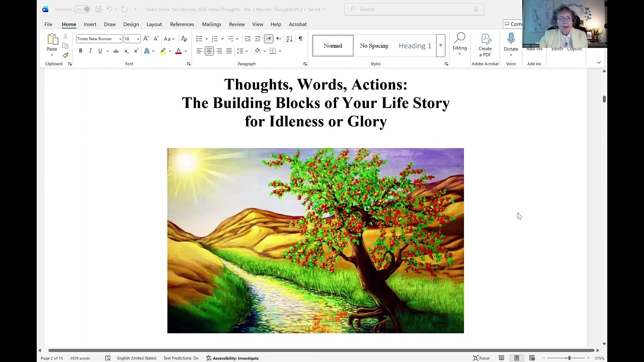Clear all formatting with eraser icon
This screenshot has height=362, width=644.
(184, 39)
